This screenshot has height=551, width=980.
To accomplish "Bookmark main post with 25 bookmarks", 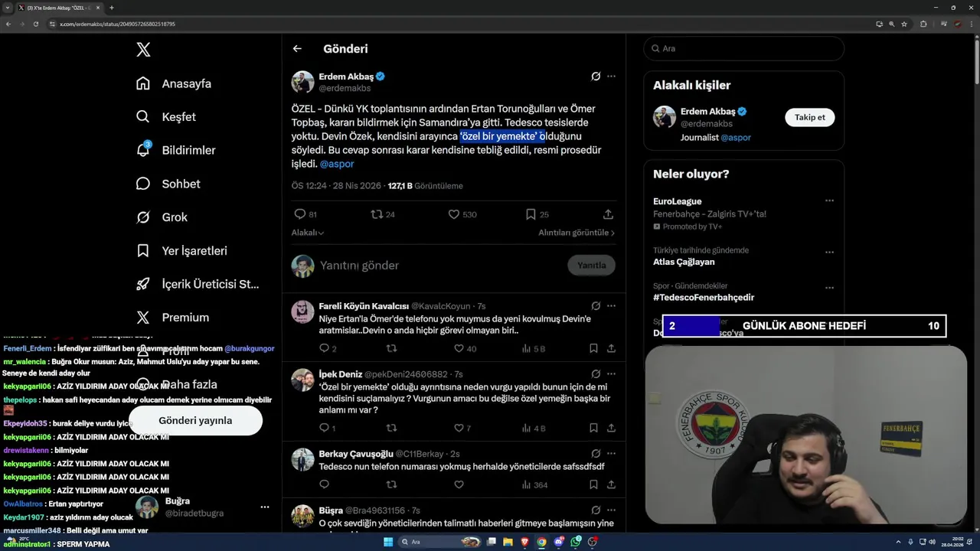I will point(531,214).
